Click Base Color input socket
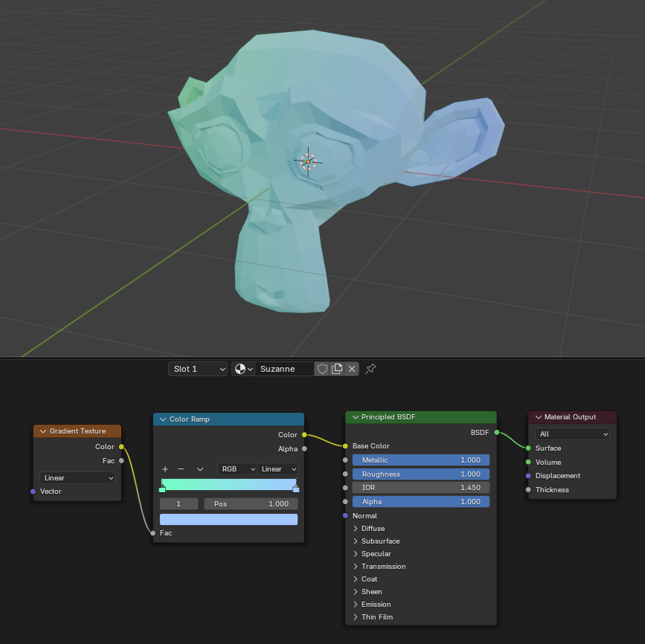This screenshot has height=644, width=645. (x=345, y=445)
